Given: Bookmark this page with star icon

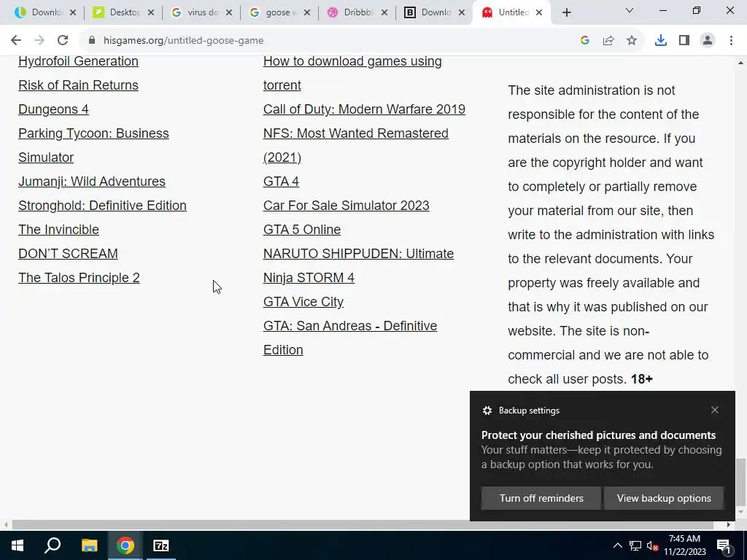Looking at the screenshot, I should [x=632, y=41].
